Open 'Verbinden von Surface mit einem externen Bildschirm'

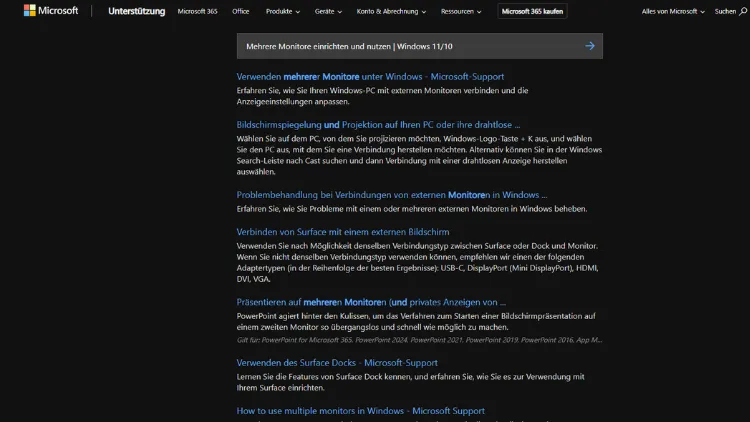pyautogui.click(x=343, y=232)
